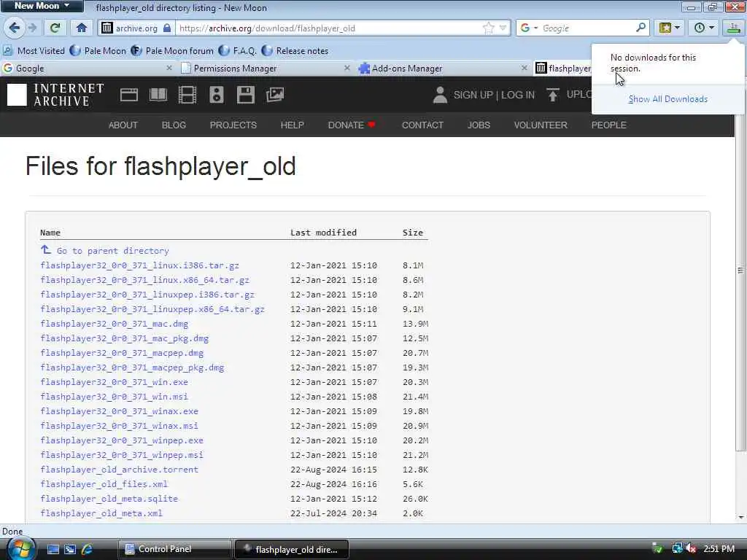Viewport: 747px width, 560px height.
Task: Close the Permissions Manager tab
Action: click(347, 68)
